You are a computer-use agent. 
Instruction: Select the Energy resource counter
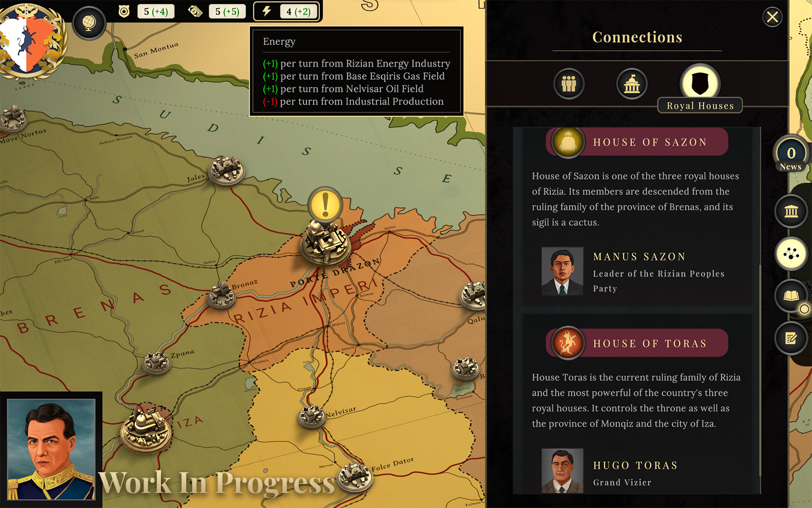pyautogui.click(x=287, y=11)
